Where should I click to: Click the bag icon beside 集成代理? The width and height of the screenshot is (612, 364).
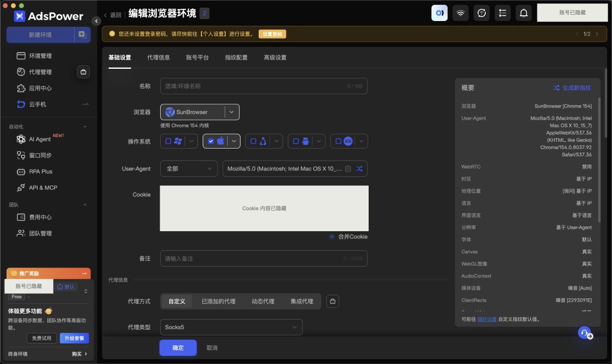click(333, 301)
